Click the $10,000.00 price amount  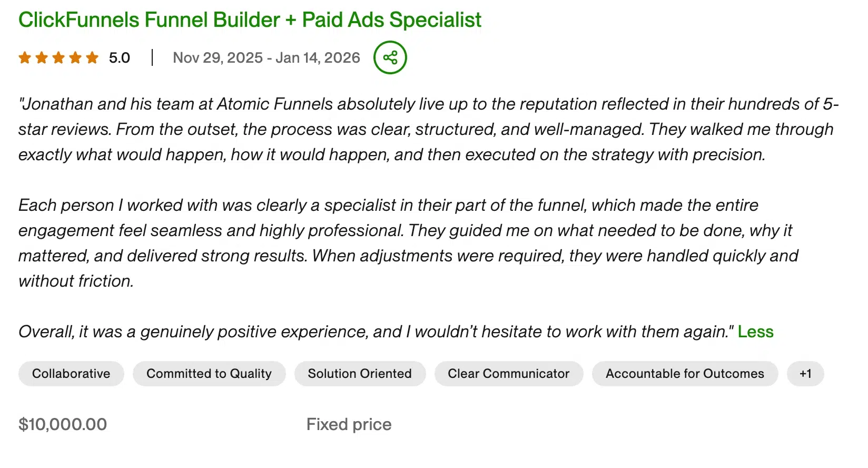63,424
